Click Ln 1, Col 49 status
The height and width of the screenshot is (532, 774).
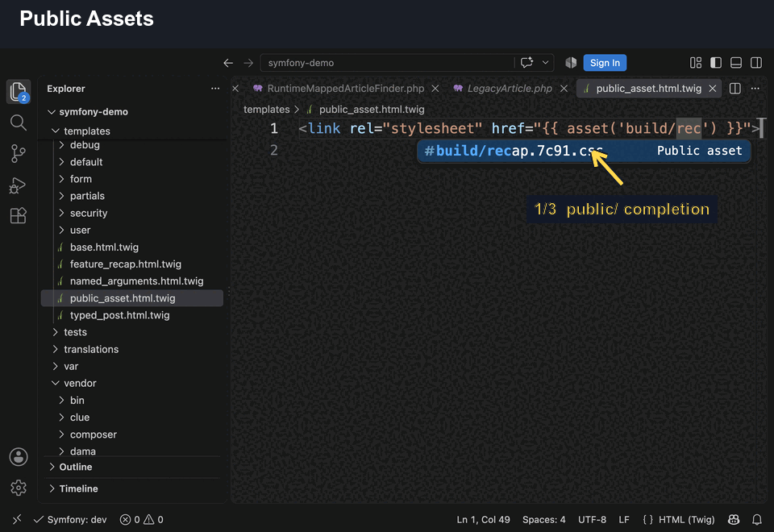pyautogui.click(x=483, y=520)
